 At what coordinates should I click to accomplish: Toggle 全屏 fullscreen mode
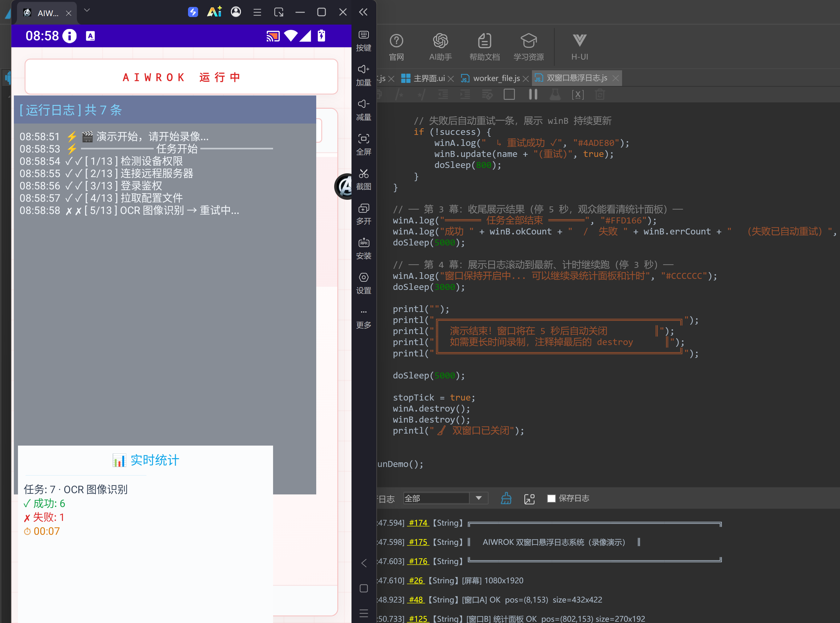click(363, 145)
